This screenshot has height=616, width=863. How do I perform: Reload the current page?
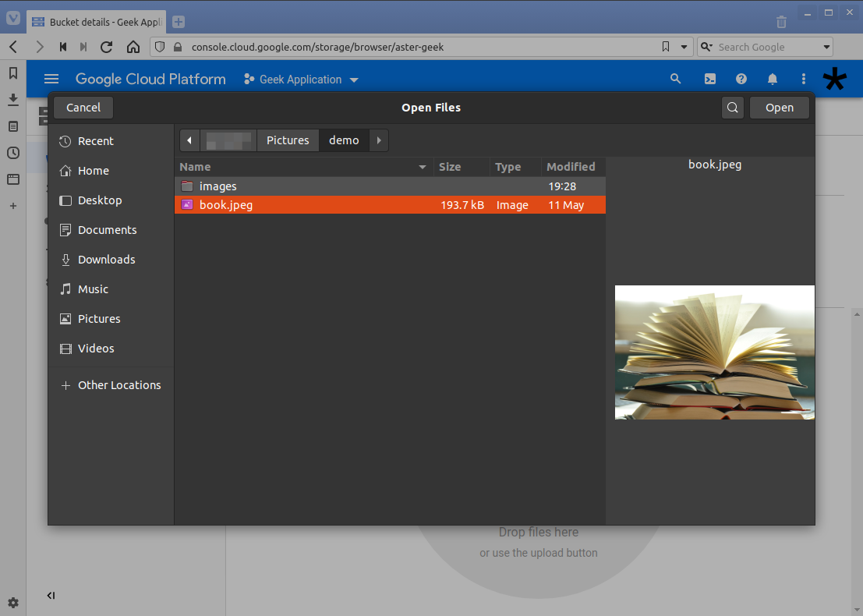pyautogui.click(x=106, y=47)
